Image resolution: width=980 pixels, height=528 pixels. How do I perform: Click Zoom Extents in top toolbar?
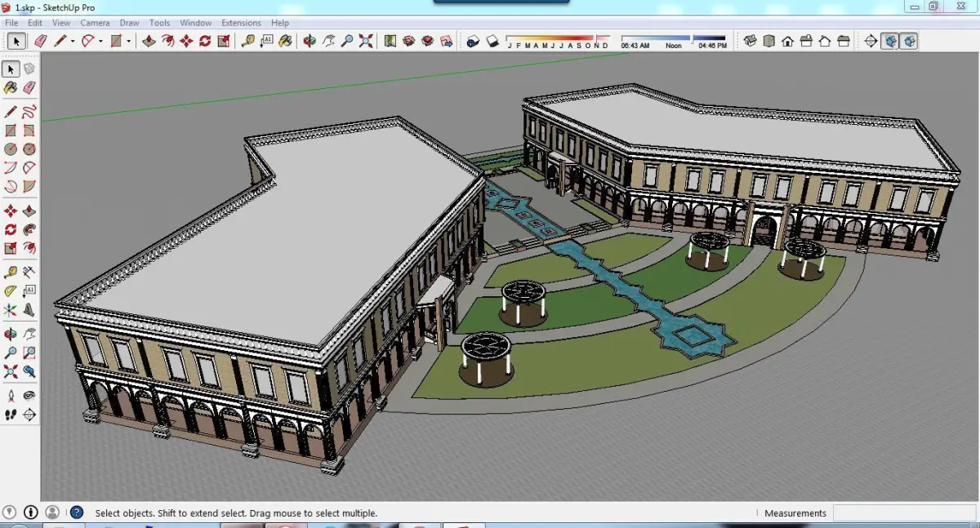point(366,41)
